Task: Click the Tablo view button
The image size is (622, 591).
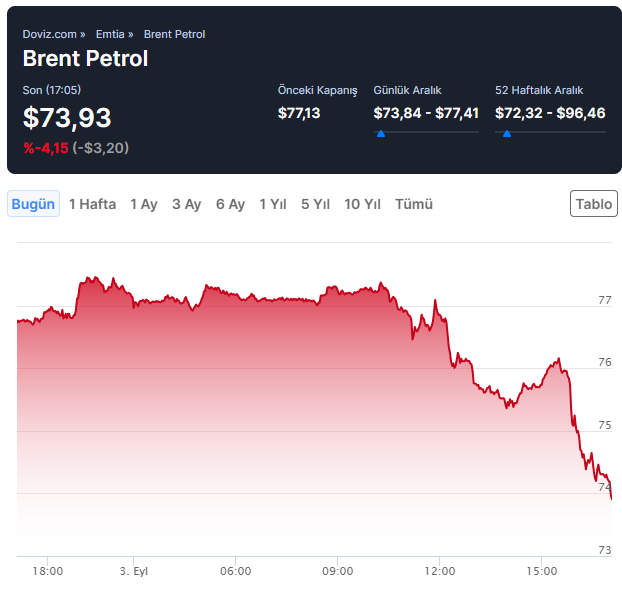Action: [594, 204]
